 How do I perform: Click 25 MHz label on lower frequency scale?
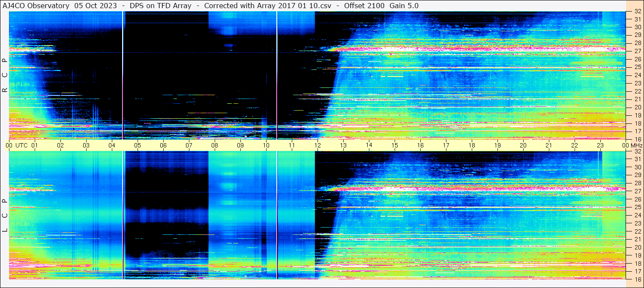click(637, 207)
